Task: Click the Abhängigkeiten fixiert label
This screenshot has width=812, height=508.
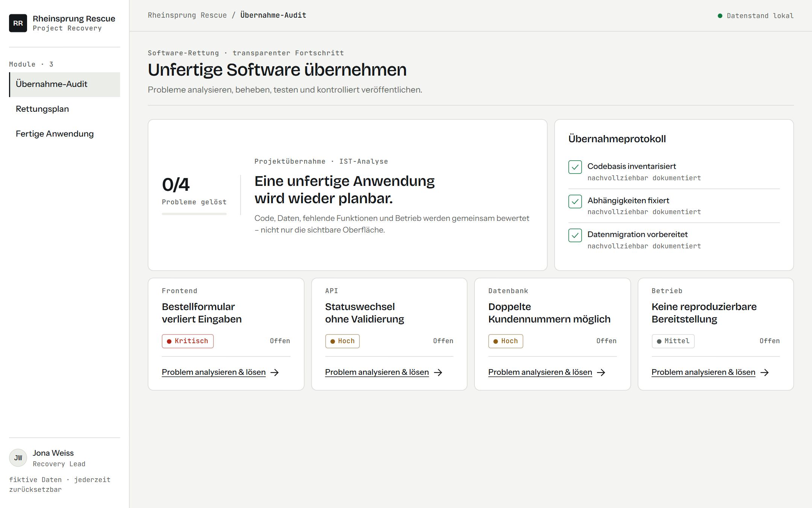Action: pos(628,201)
